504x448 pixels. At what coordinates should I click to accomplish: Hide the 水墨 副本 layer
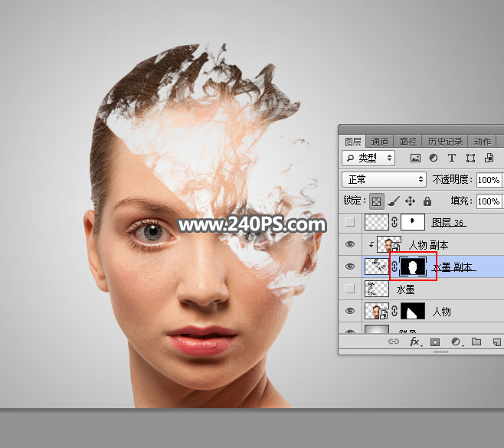[x=350, y=267]
